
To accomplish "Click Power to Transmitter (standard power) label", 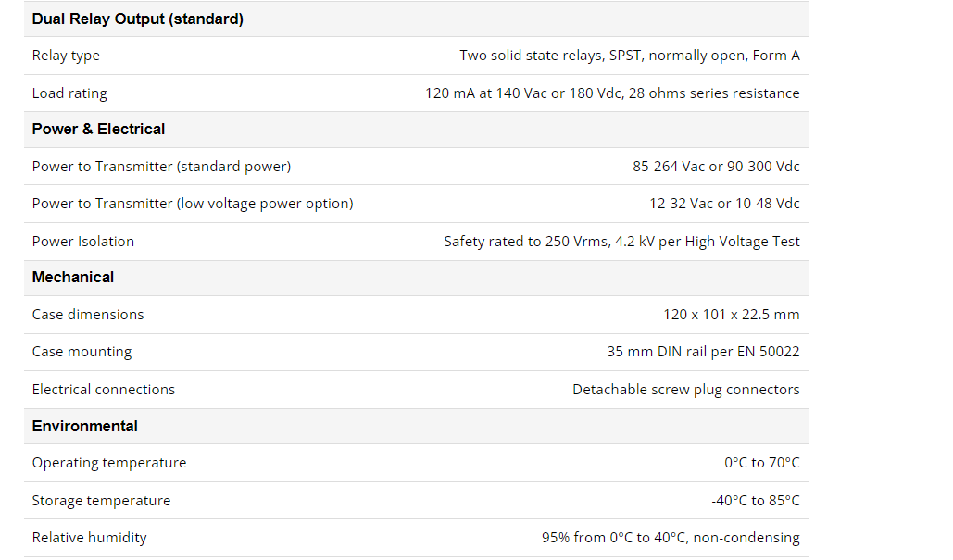I will [x=161, y=167].
